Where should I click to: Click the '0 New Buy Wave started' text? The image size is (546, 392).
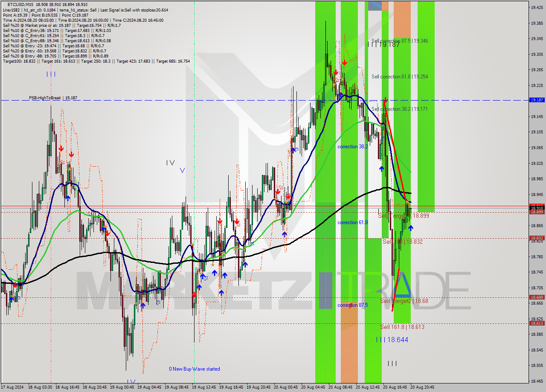195,369
